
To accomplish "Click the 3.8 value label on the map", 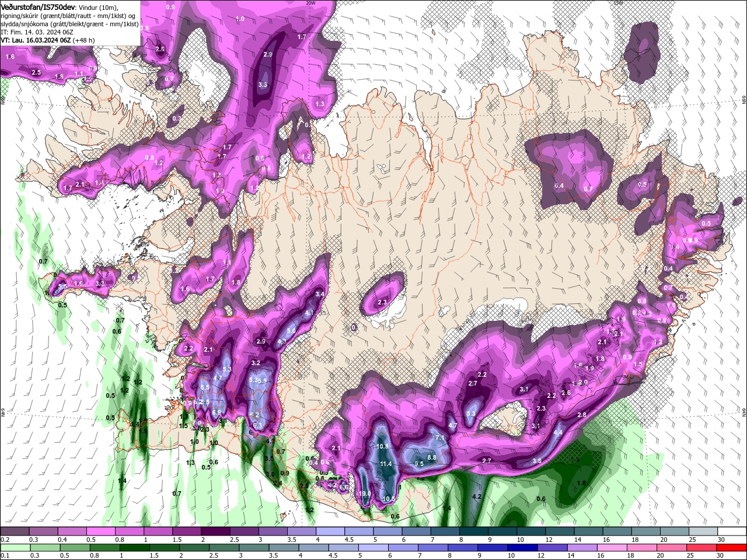I will [x=537, y=461].
